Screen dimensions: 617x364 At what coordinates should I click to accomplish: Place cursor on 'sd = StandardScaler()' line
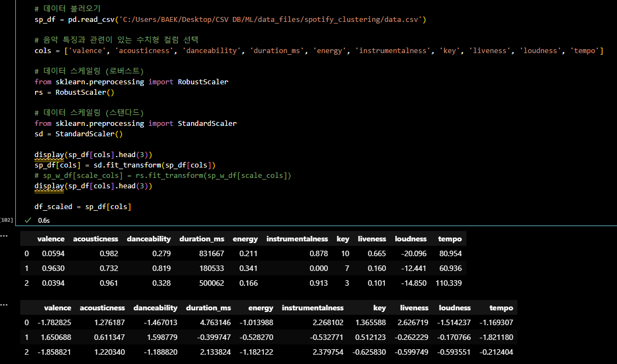point(79,134)
